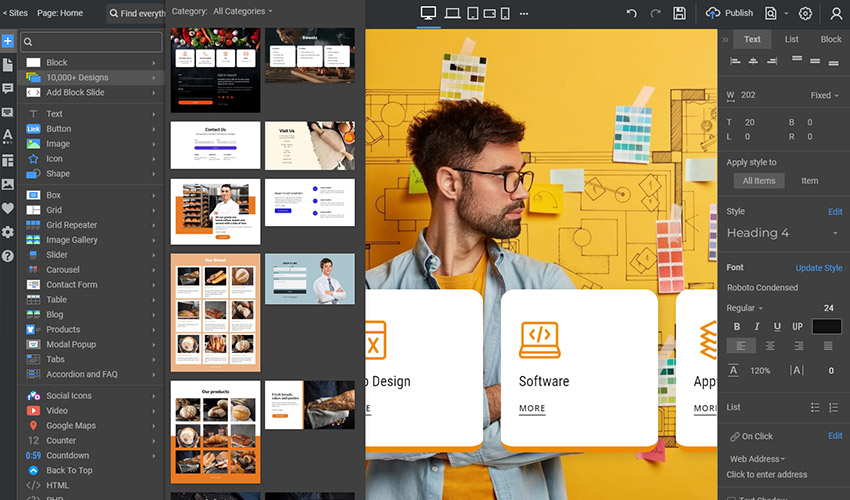Select Add Block Slide menu item
850x500 pixels.
coord(91,93)
